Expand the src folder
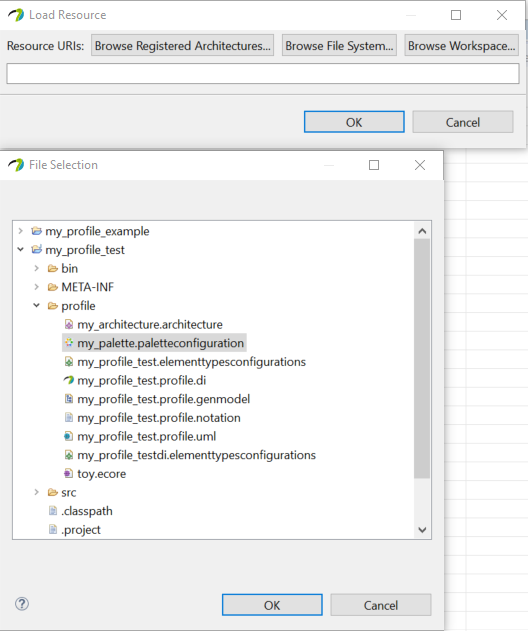Image resolution: width=528 pixels, height=631 pixels. click(37, 492)
